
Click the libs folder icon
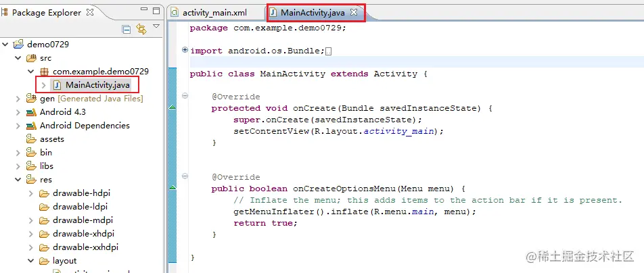[x=31, y=166]
